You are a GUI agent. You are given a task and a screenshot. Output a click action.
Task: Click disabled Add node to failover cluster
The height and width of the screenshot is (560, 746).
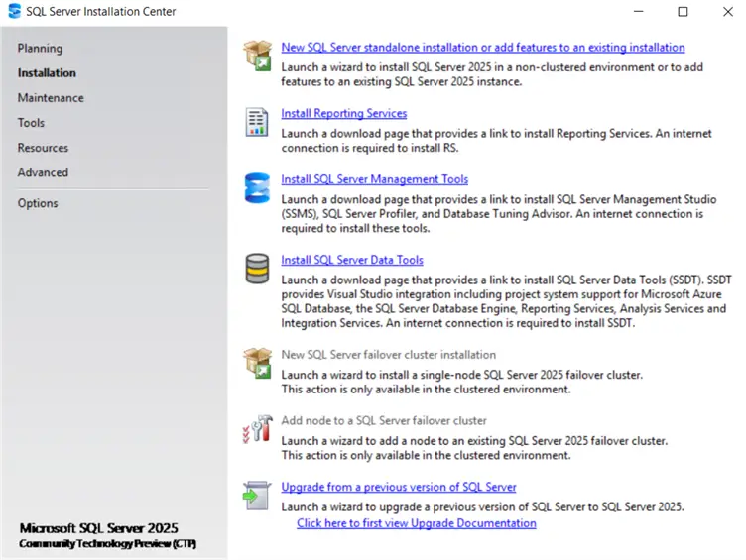tap(384, 420)
